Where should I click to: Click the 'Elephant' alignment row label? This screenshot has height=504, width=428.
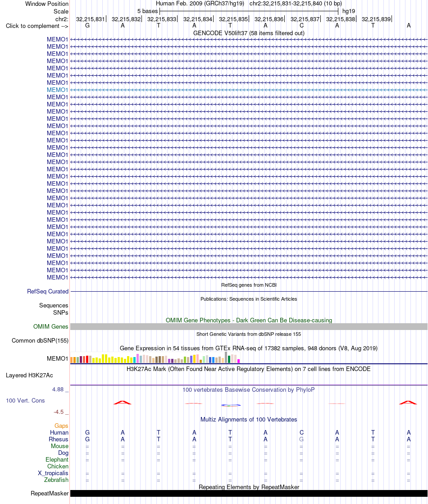pyautogui.click(x=57, y=460)
